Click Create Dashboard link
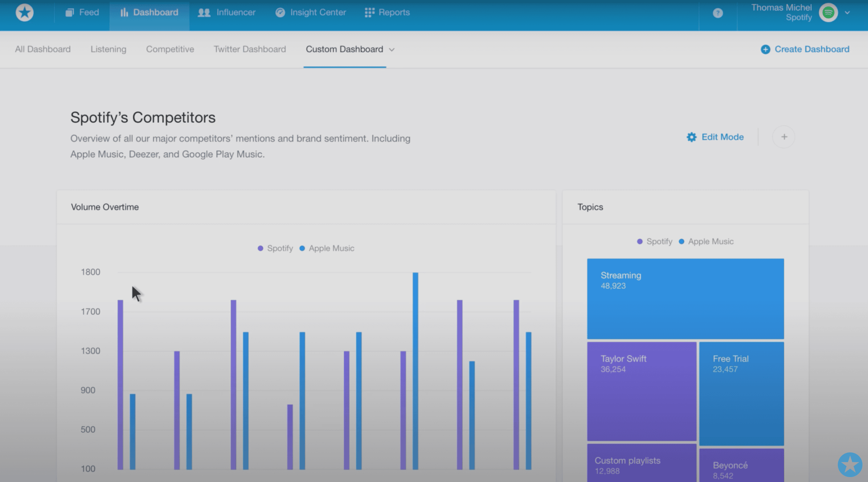This screenshot has width=868, height=482. click(x=812, y=49)
